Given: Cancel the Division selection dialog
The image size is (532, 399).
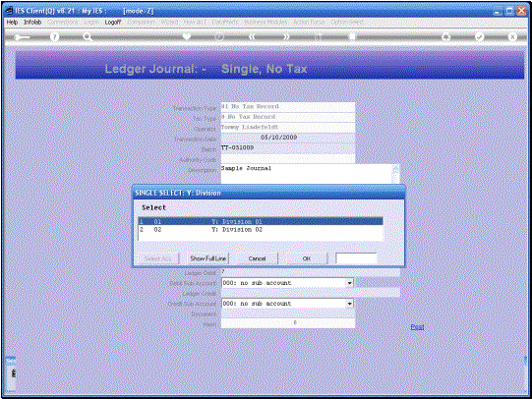Looking at the screenshot, I should tap(257, 258).
